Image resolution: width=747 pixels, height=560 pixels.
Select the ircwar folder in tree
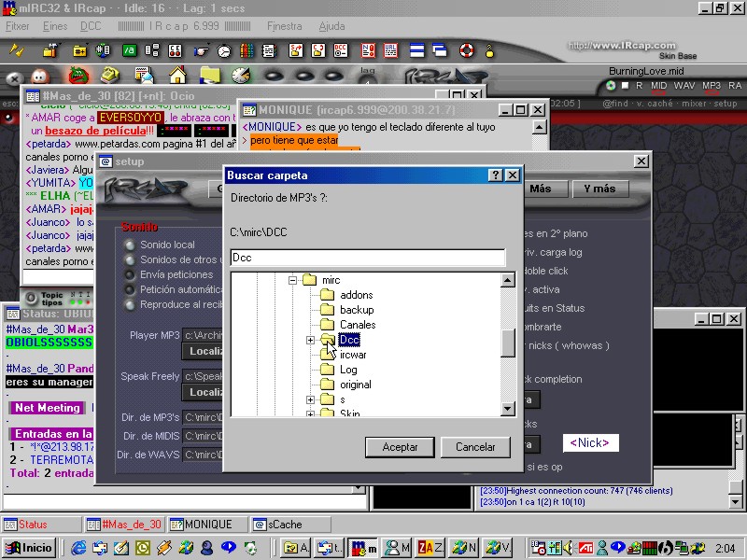click(353, 355)
